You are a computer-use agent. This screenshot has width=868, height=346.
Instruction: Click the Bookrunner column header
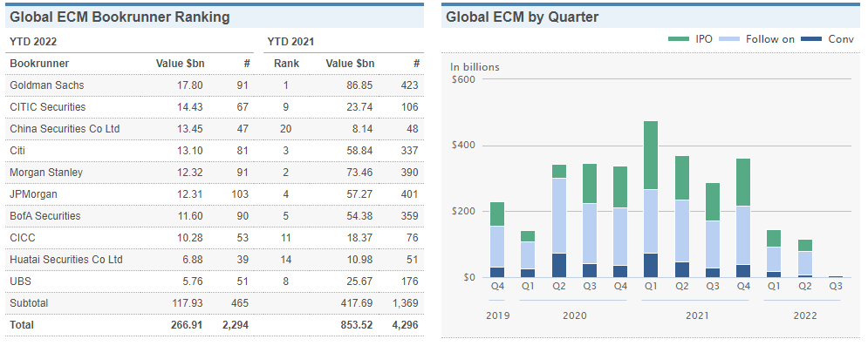[x=39, y=64]
